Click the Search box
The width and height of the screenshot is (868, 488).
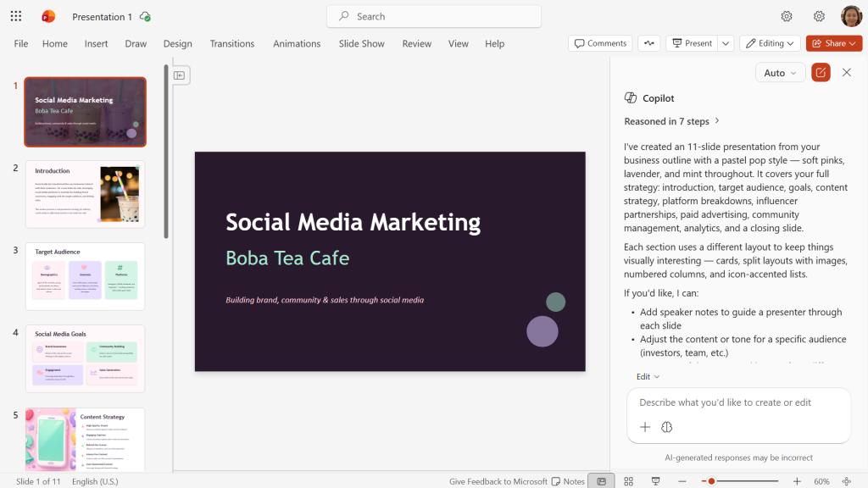pyautogui.click(x=434, y=16)
